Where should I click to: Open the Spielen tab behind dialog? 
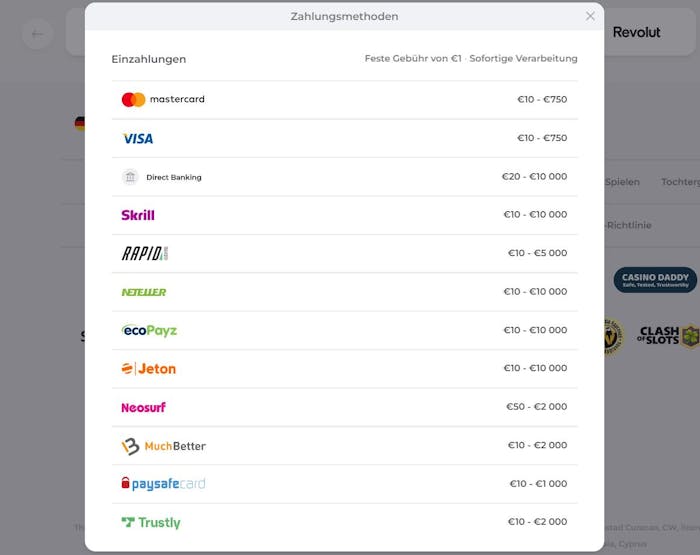pos(622,182)
